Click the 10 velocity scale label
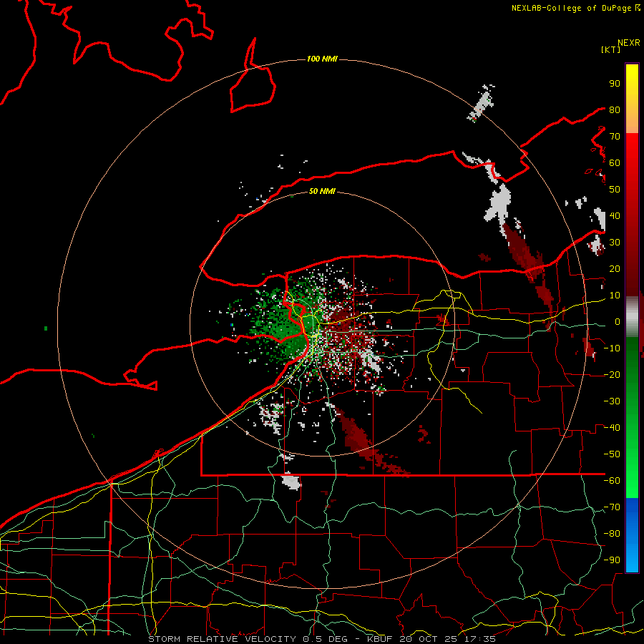 [615, 296]
